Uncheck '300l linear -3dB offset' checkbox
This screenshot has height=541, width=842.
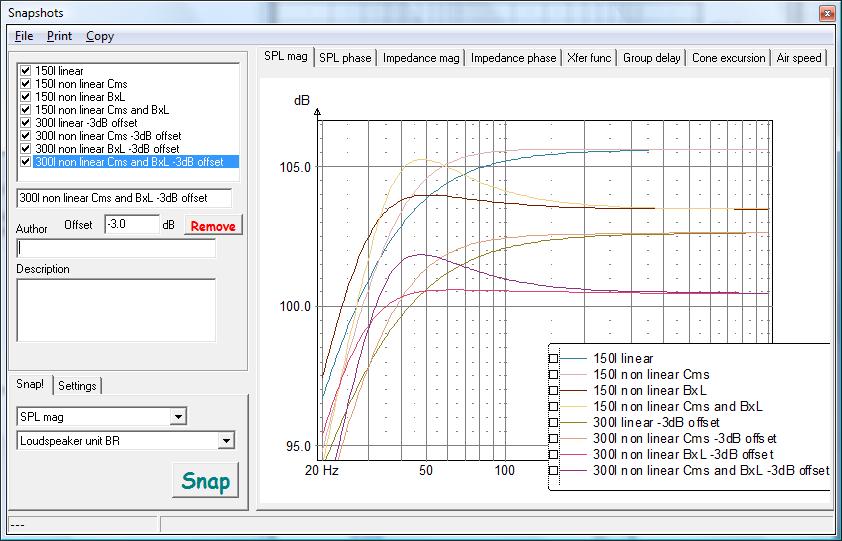pos(25,123)
